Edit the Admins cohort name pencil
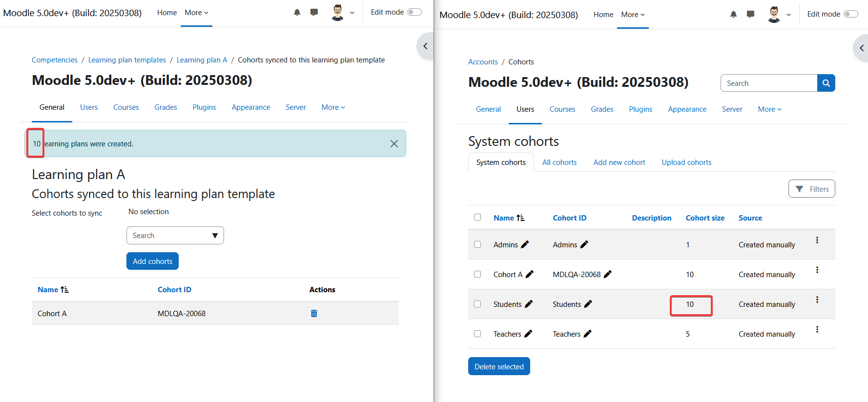 [x=525, y=244]
